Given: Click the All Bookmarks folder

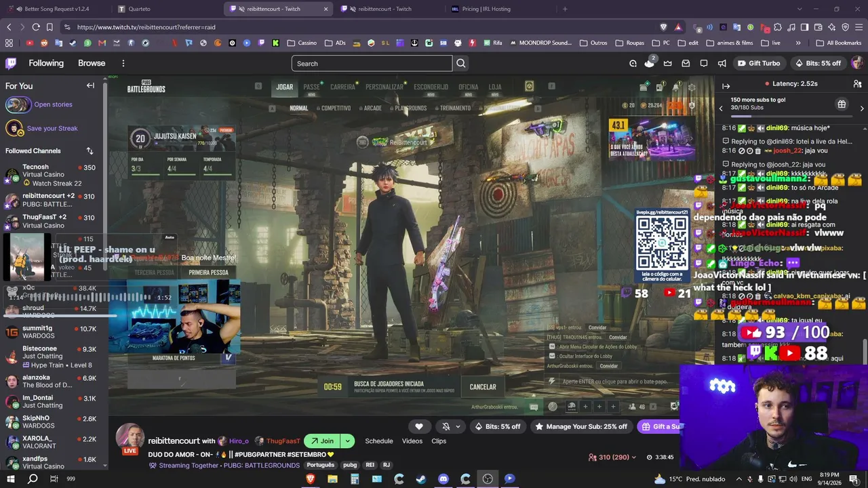Looking at the screenshot, I should point(838,43).
